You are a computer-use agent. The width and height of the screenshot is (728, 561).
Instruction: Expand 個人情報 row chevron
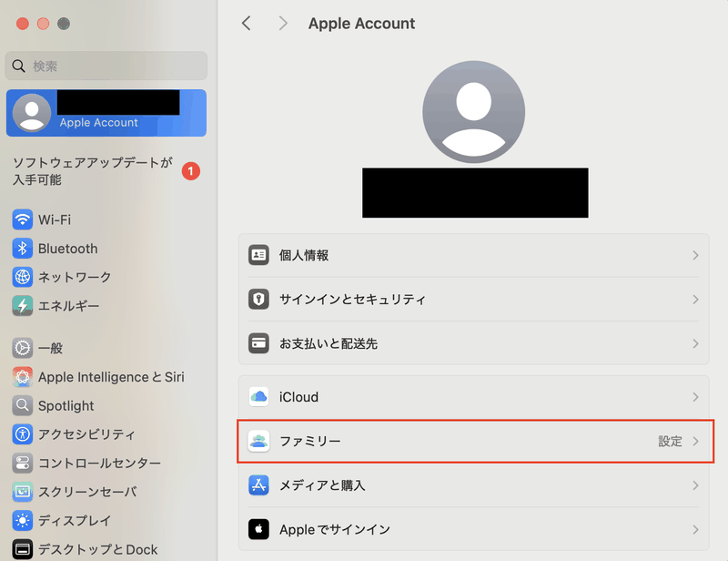coord(695,255)
